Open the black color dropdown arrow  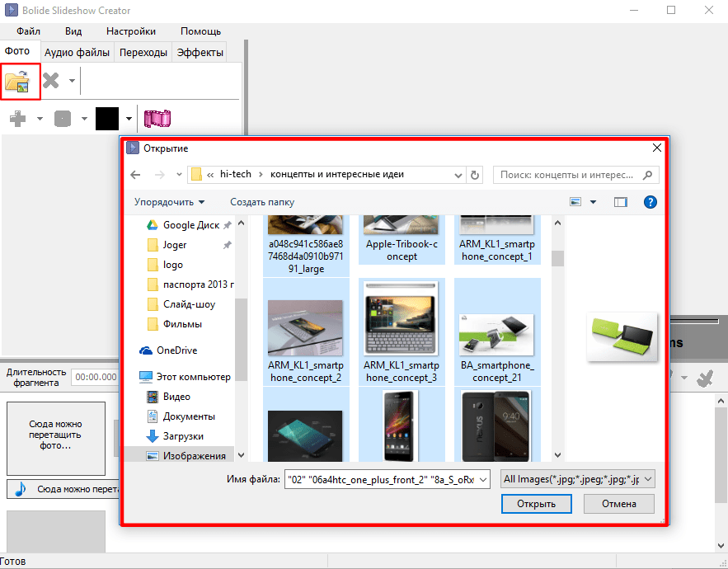click(x=129, y=119)
